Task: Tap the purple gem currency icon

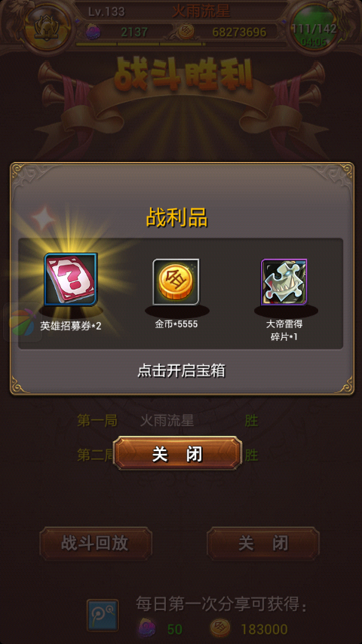Action: coord(93,32)
